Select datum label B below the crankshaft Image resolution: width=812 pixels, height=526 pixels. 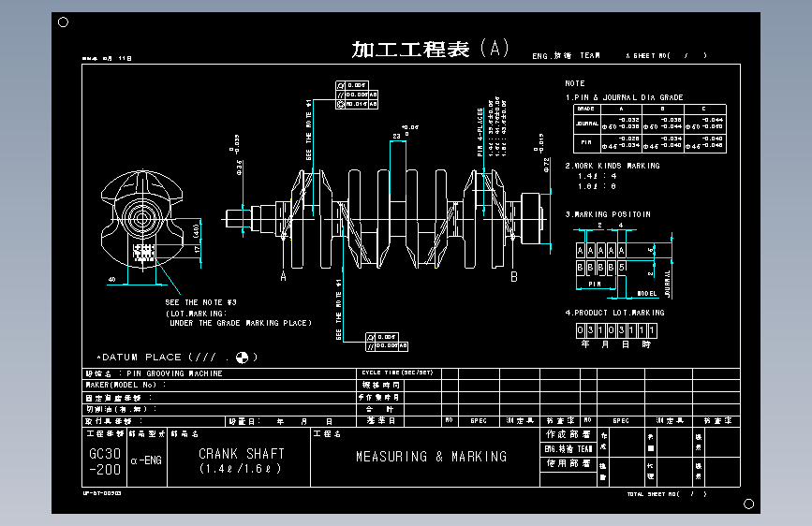click(514, 277)
